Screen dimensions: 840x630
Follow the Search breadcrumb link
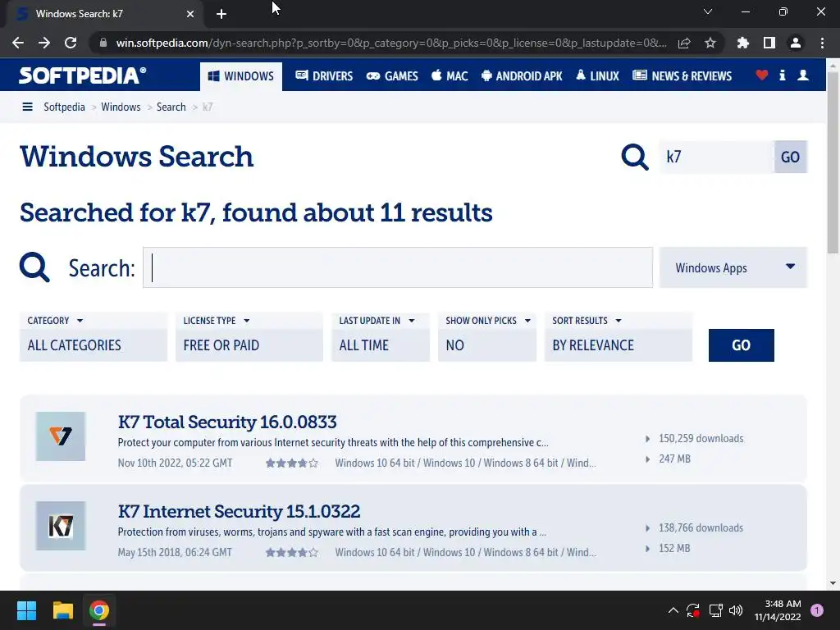[171, 107]
